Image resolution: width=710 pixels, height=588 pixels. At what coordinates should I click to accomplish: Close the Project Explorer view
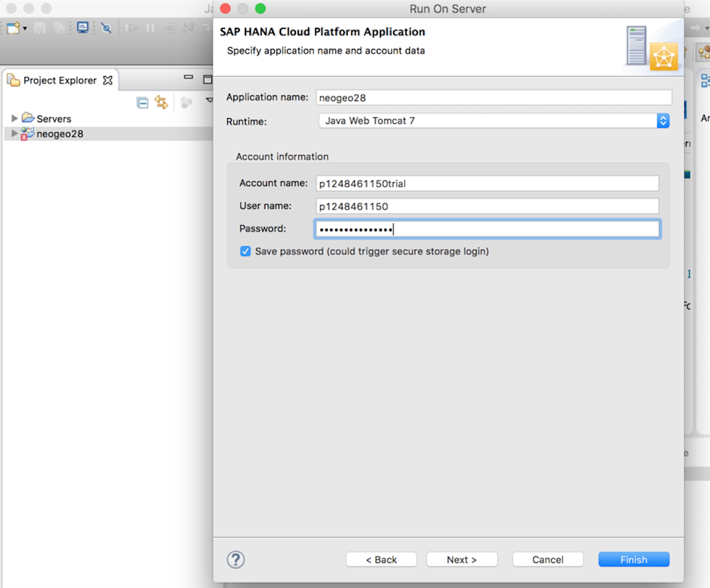pyautogui.click(x=108, y=80)
